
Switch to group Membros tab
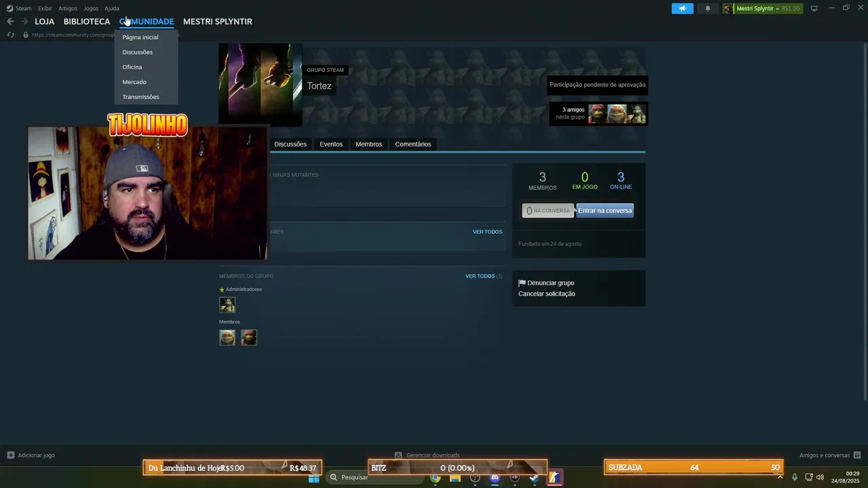click(x=369, y=144)
